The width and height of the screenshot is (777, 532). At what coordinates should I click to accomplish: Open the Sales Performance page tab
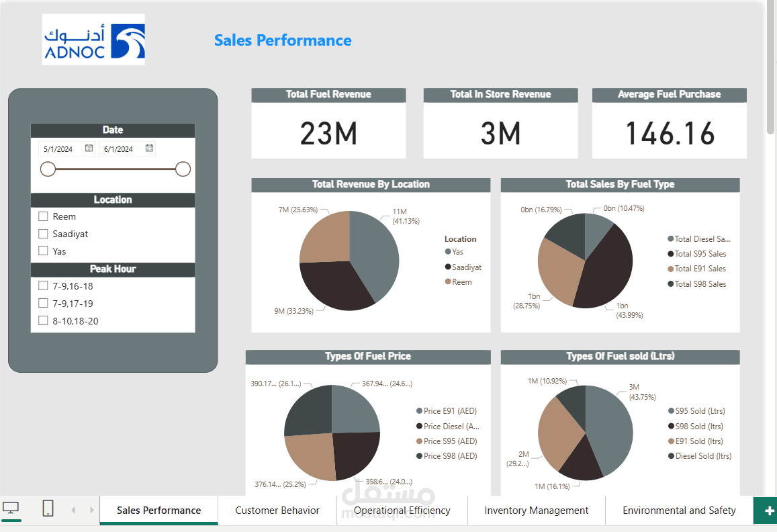(x=159, y=511)
